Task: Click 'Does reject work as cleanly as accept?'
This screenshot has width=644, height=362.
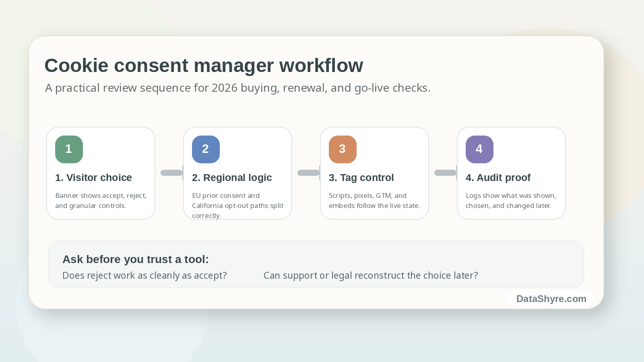Action: point(144,276)
